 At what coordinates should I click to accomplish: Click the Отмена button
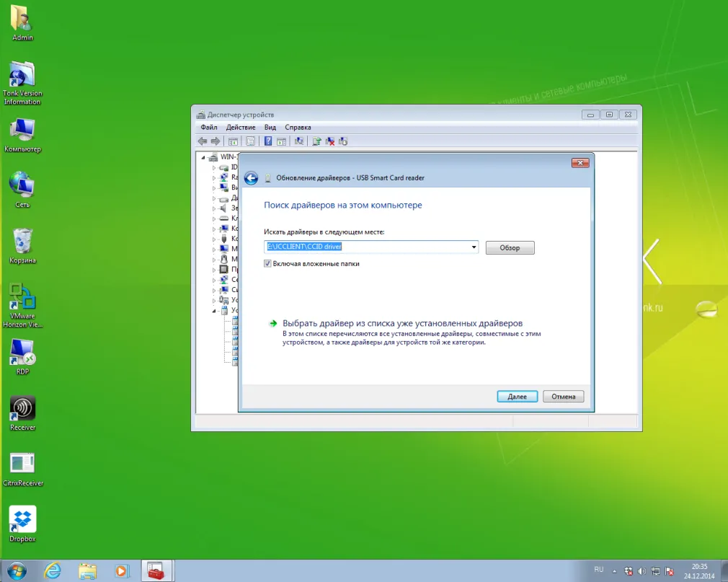click(563, 396)
